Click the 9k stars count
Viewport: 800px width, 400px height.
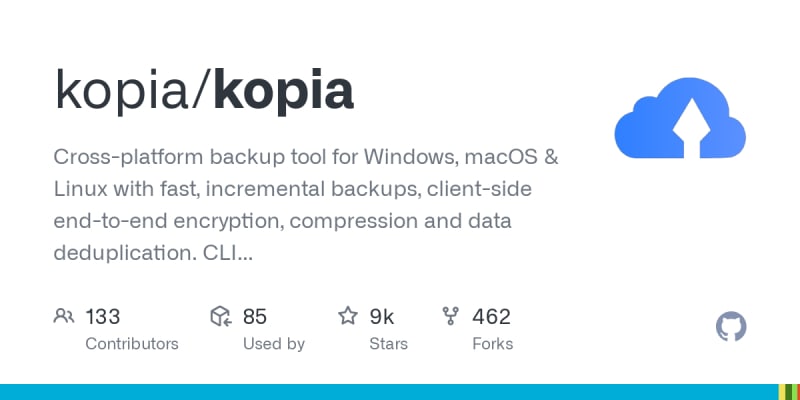pos(382,317)
